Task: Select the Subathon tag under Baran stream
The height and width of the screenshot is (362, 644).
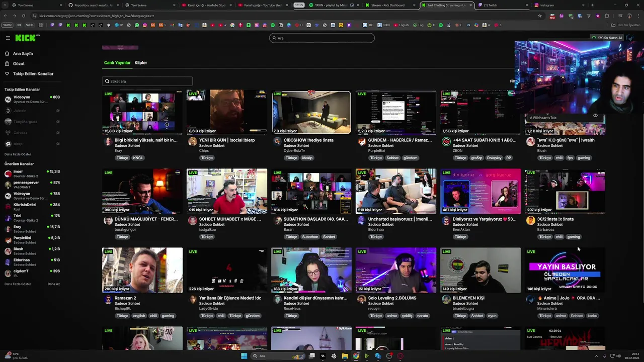Action: pos(310,237)
